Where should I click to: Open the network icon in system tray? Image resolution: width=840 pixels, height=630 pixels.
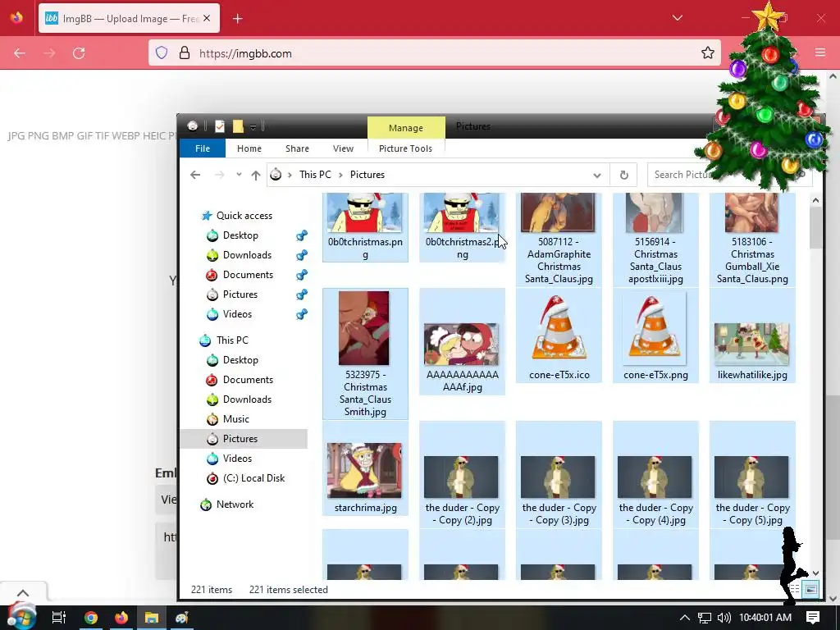[x=705, y=618]
